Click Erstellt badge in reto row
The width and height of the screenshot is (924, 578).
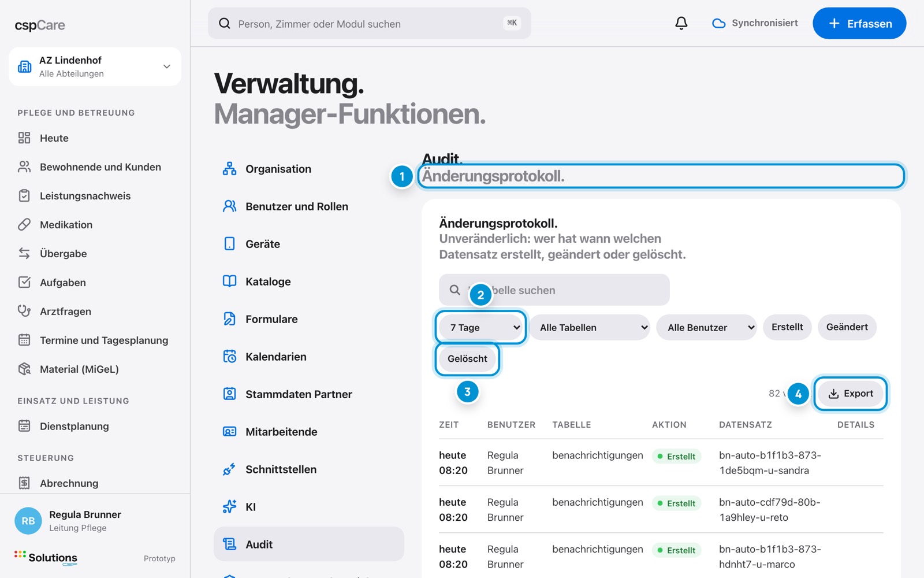coord(676,503)
